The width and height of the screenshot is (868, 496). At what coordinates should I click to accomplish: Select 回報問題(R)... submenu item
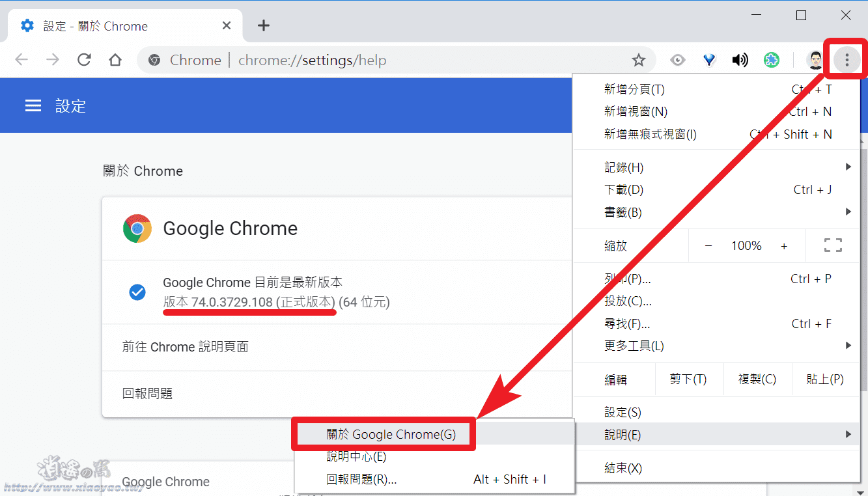point(434,479)
